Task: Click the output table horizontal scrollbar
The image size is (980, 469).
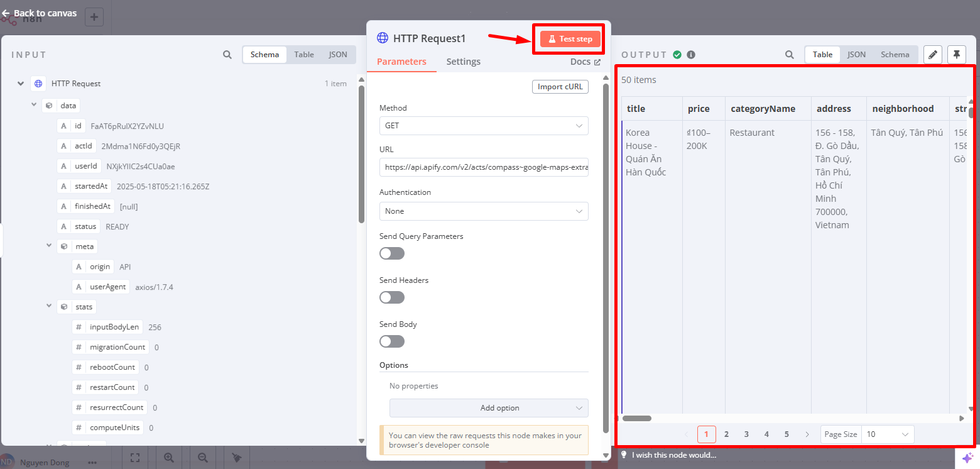Action: click(637, 418)
